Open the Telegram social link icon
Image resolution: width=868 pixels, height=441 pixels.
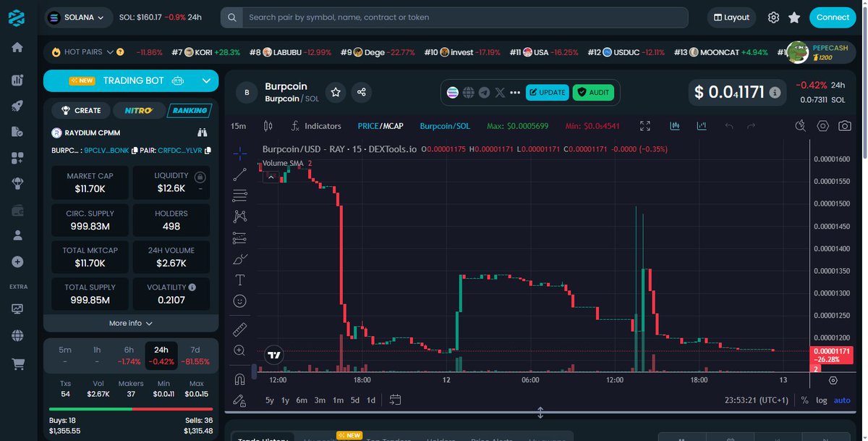[x=484, y=93]
